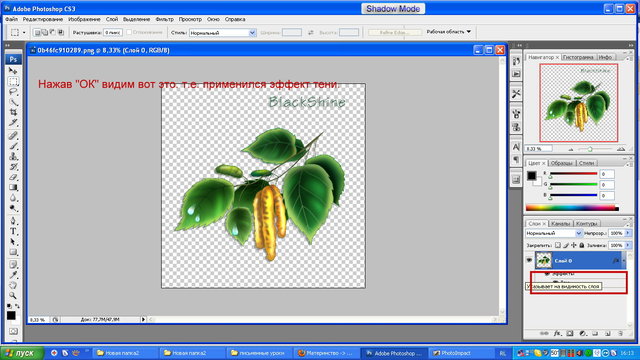Click the fx add layer style icon
This screenshot has height=360, width=640.
(x=557, y=333)
